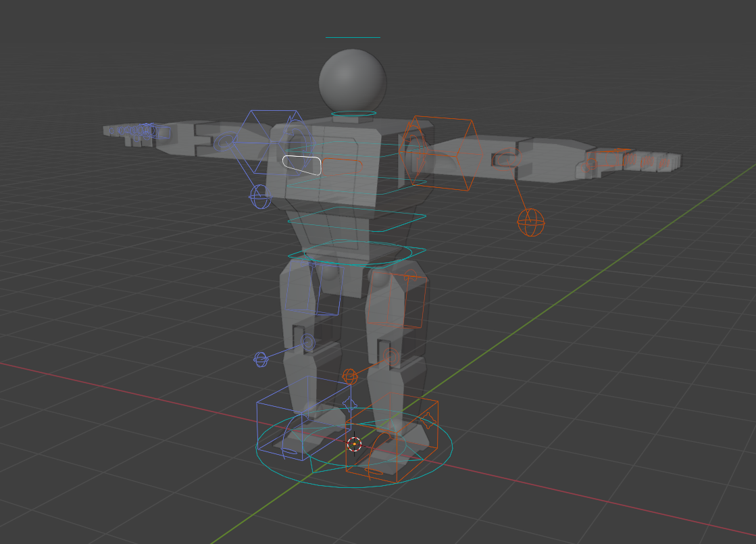Image resolution: width=756 pixels, height=544 pixels.
Task: Select the blue sphere control on the torso
Action: [x=259, y=197]
